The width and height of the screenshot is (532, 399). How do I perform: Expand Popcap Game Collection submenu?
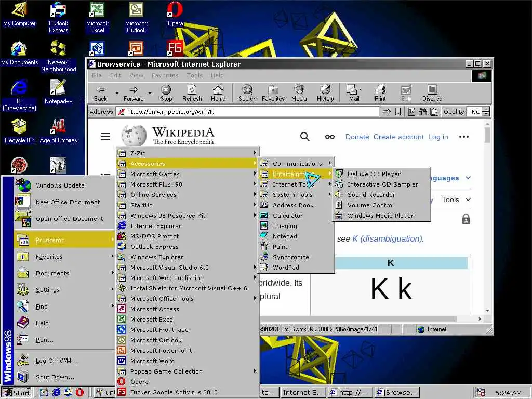(x=188, y=371)
